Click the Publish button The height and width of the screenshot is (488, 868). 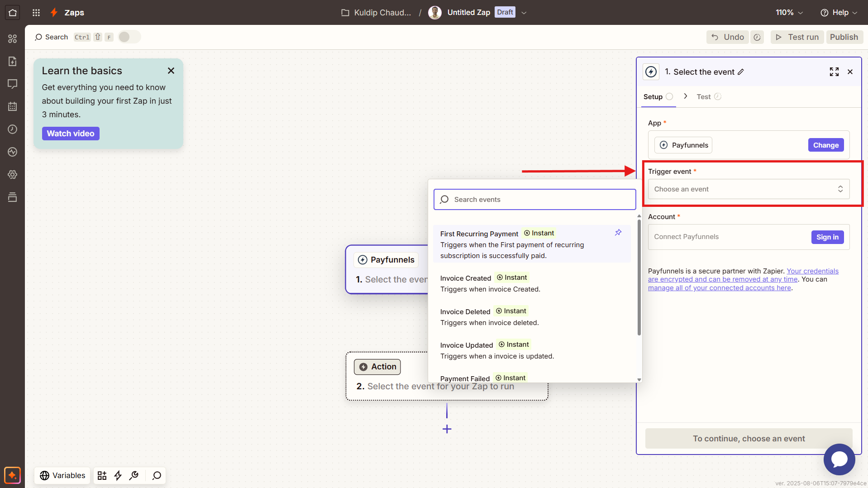click(x=844, y=37)
